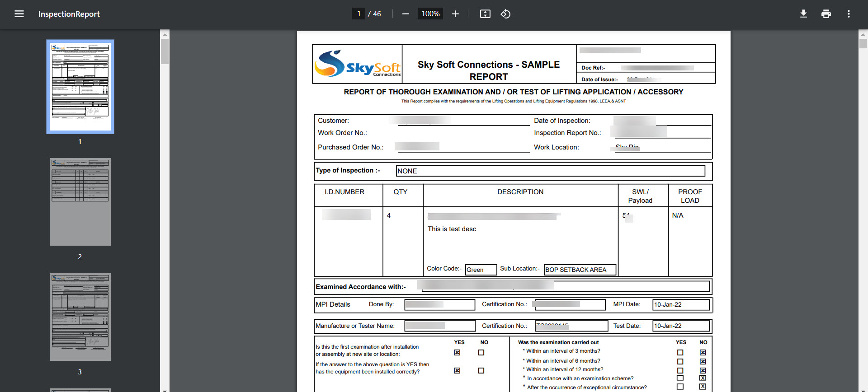Click the page number input field
Viewport: 868px width, 392px height.
[359, 14]
